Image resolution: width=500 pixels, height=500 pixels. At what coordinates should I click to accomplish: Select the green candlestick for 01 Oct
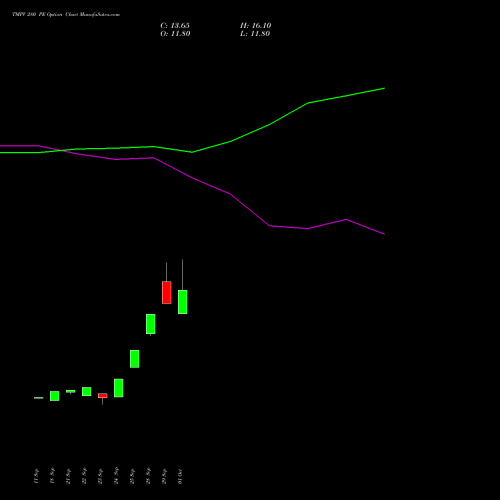click(183, 302)
